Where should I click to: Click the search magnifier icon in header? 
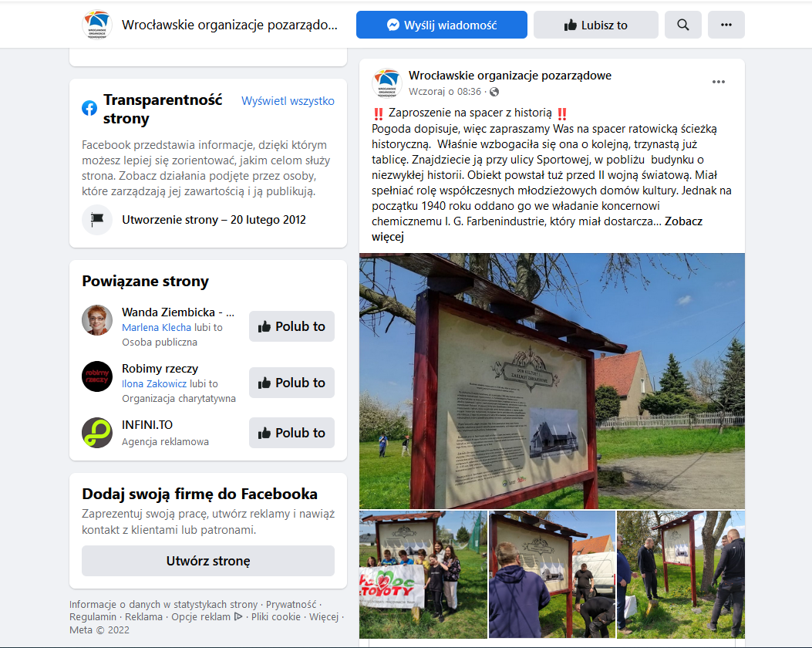pyautogui.click(x=683, y=25)
